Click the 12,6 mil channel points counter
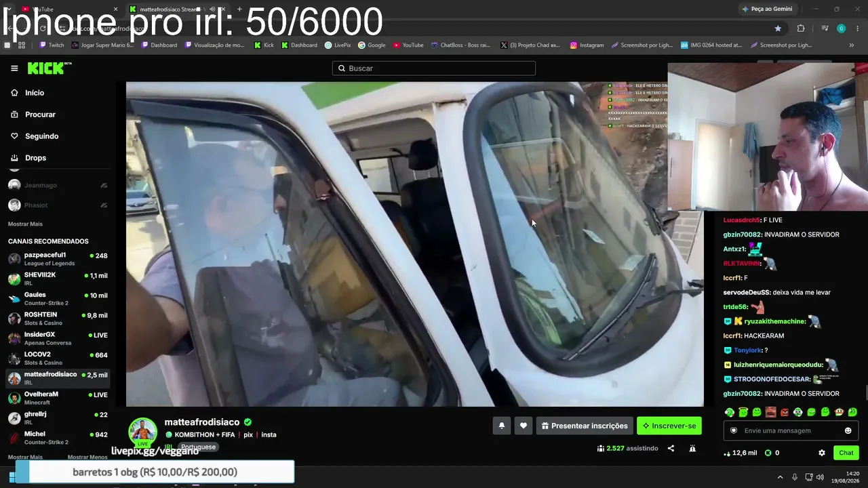Viewport: 868px width, 488px height. coord(740,453)
